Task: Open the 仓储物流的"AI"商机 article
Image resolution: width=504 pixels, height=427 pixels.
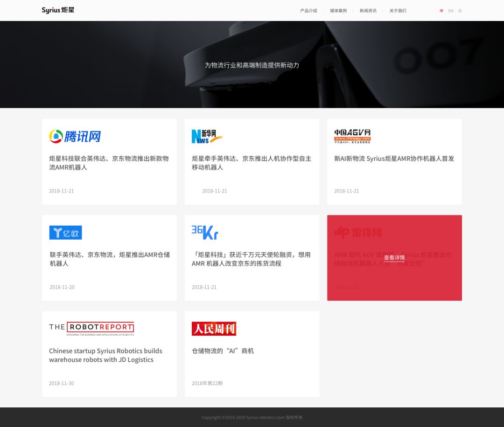Action: coord(223,351)
